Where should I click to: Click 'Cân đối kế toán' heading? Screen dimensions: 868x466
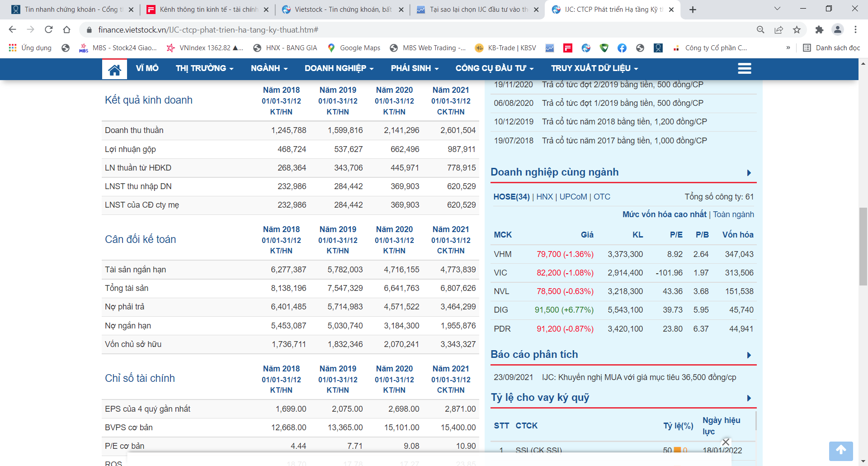point(141,239)
